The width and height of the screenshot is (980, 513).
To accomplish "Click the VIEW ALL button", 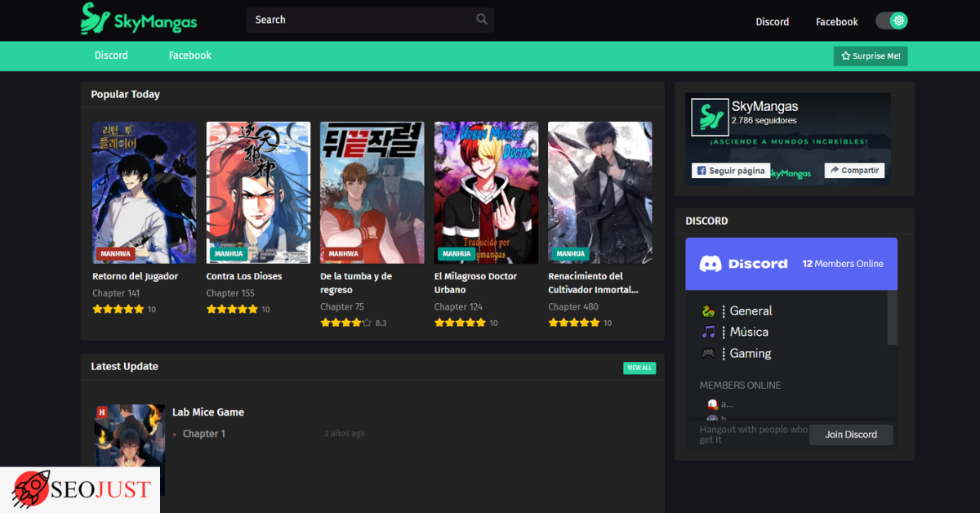I will point(639,368).
